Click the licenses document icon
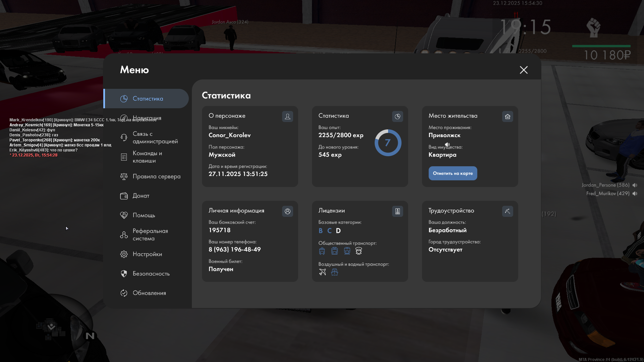This screenshot has height=362, width=644. tap(397, 211)
